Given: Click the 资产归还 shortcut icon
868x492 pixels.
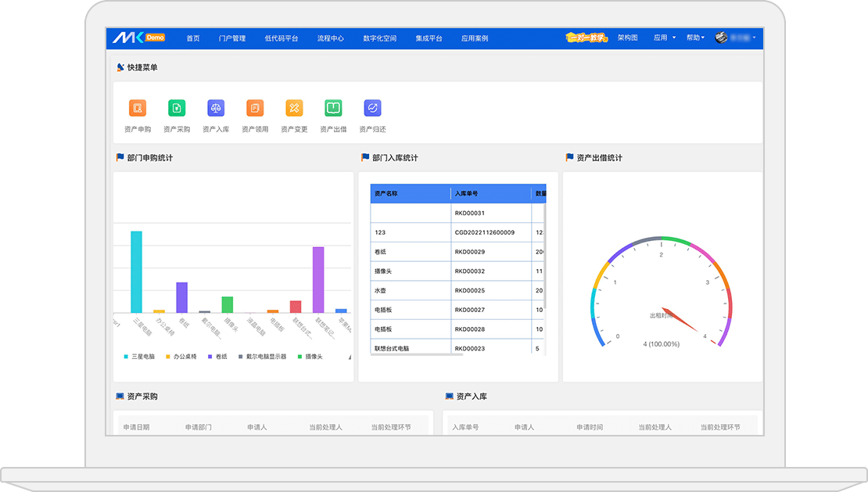Looking at the screenshot, I should coord(372,109).
